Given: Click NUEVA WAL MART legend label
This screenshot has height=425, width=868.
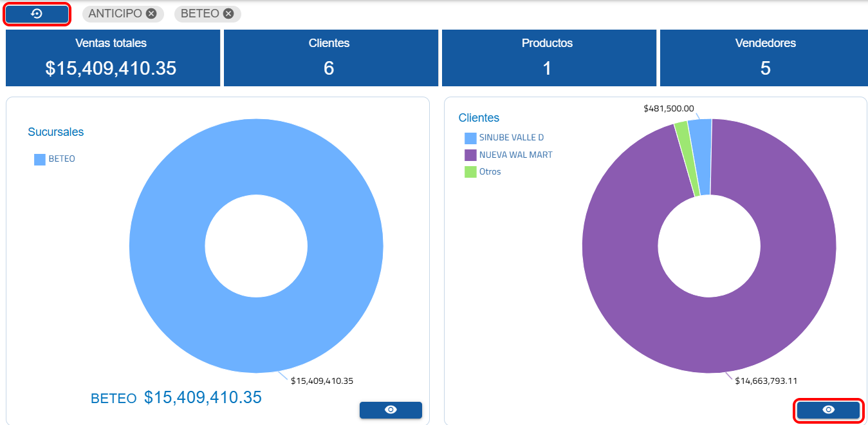Looking at the screenshot, I should click(x=515, y=155).
